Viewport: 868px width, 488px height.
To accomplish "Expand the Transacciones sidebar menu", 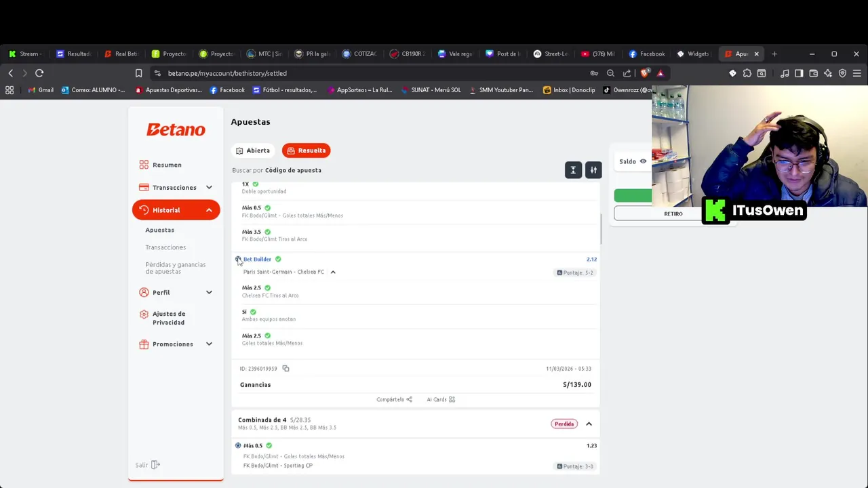I will pyautogui.click(x=176, y=187).
